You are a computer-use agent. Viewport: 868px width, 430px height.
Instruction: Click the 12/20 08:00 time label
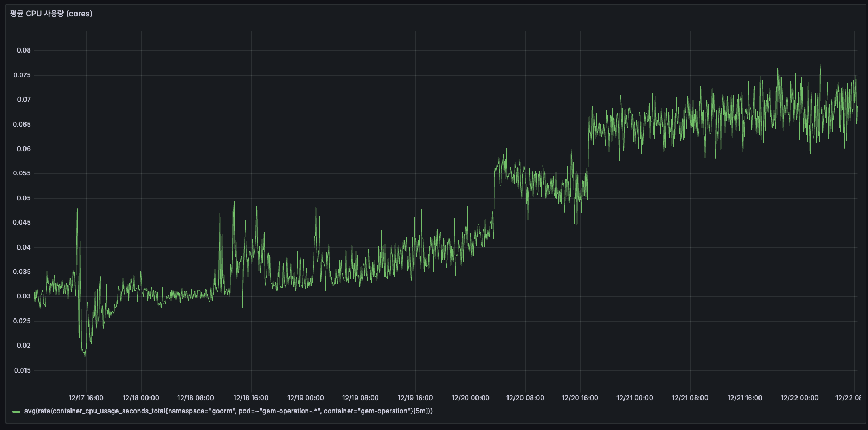coord(525,398)
